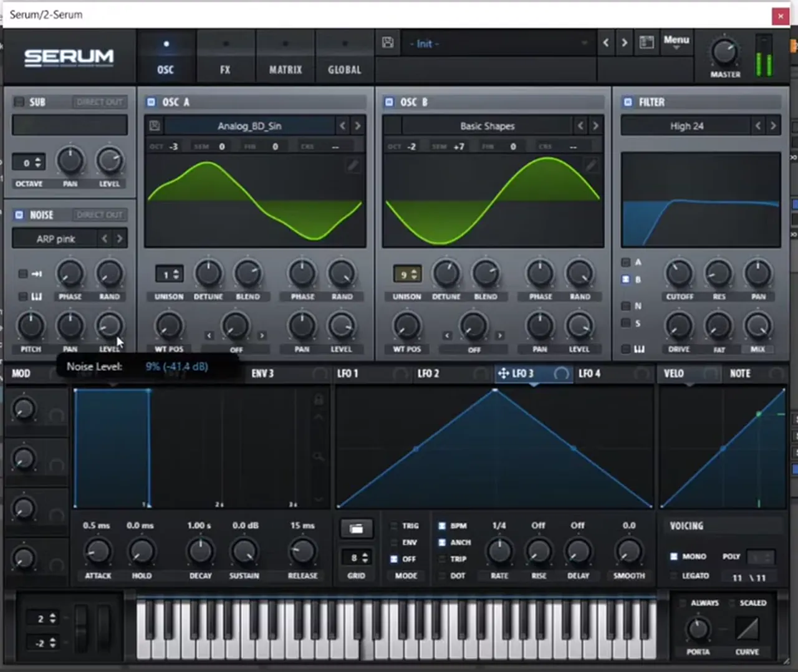Click next OSC A wavetable arrow

pyautogui.click(x=358, y=126)
